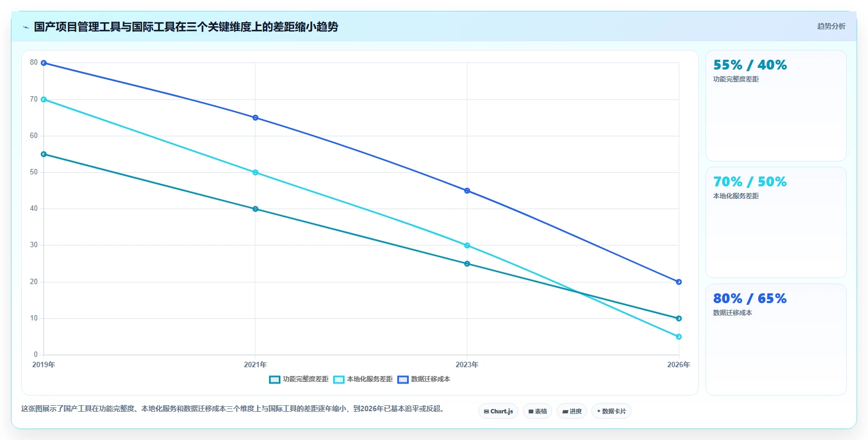Click the 2021年 数据迁移成本 point at 65
868x440 pixels.
(x=255, y=118)
